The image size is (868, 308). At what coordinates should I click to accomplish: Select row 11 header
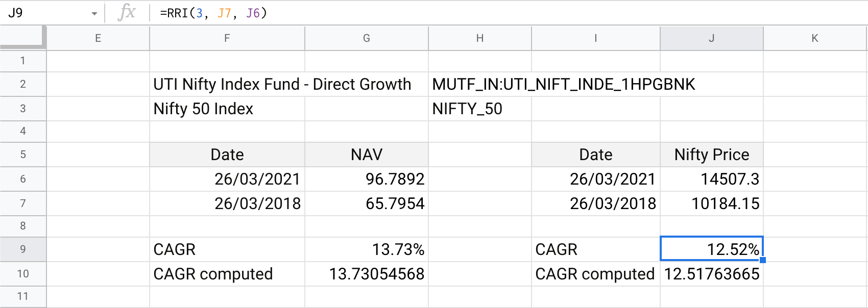pyautogui.click(x=23, y=296)
